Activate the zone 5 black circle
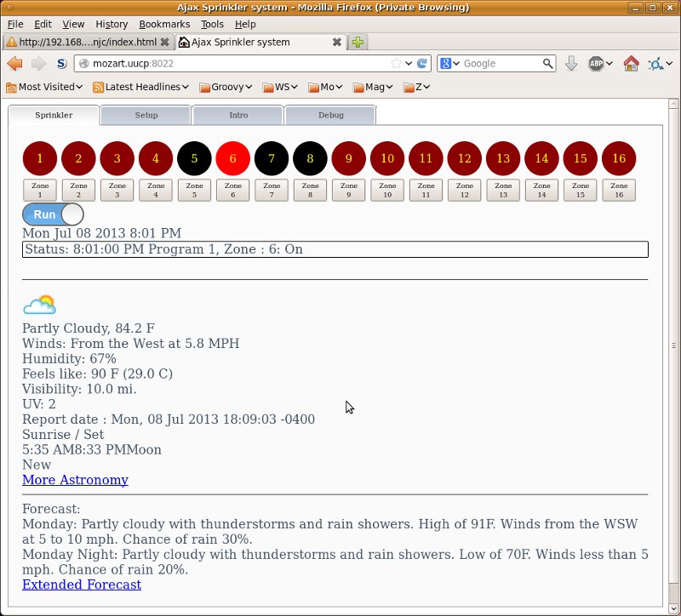 click(x=194, y=157)
